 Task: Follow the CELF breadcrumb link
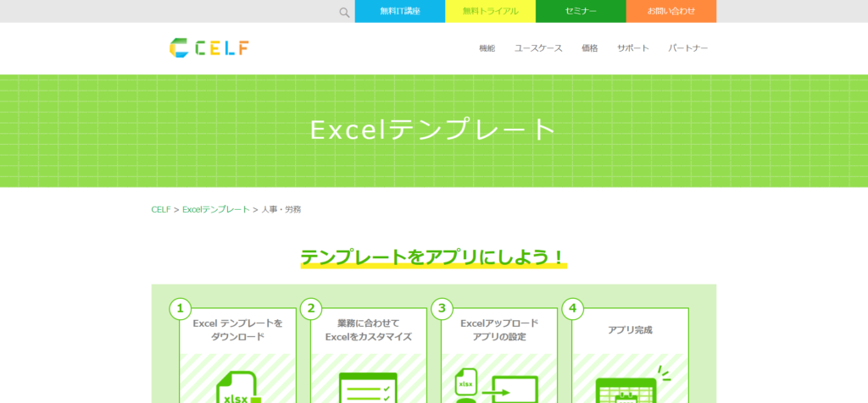160,209
